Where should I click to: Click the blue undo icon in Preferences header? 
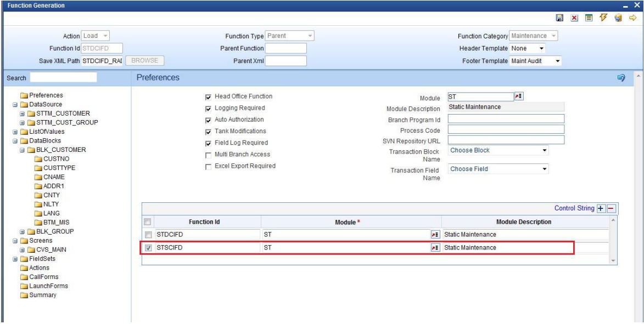pos(621,77)
